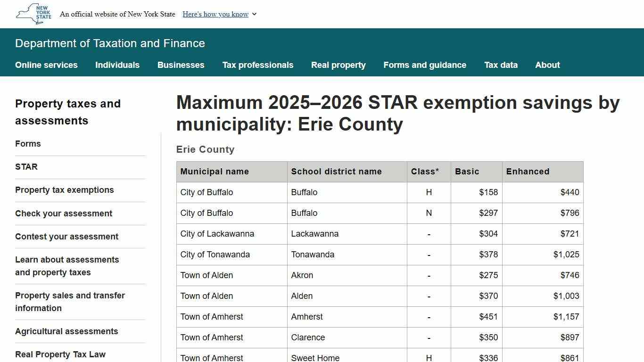Expand the 'Here's how you know' disclosure

pyautogui.click(x=215, y=14)
